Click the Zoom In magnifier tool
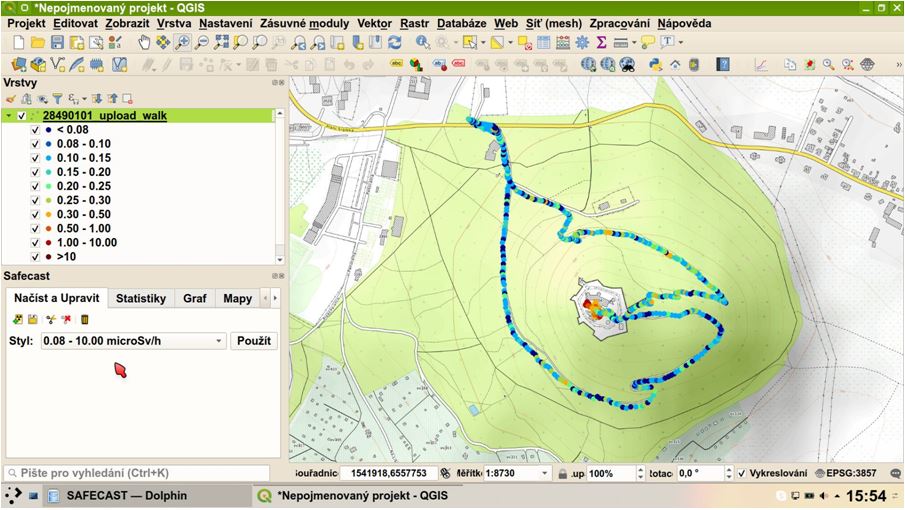Image resolution: width=905 pixels, height=510 pixels. pyautogui.click(x=182, y=42)
